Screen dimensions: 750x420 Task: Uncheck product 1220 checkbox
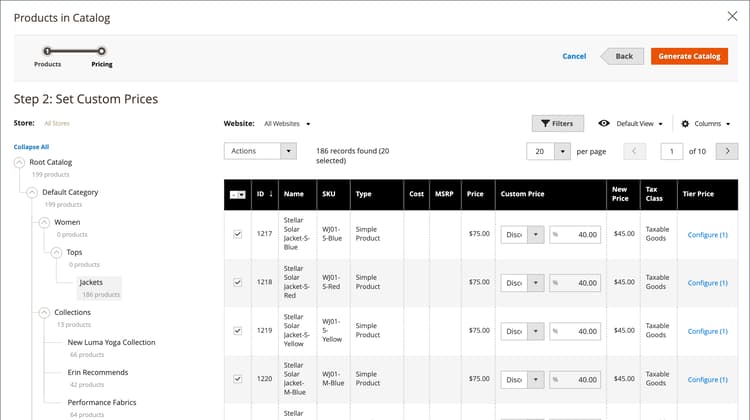237,379
